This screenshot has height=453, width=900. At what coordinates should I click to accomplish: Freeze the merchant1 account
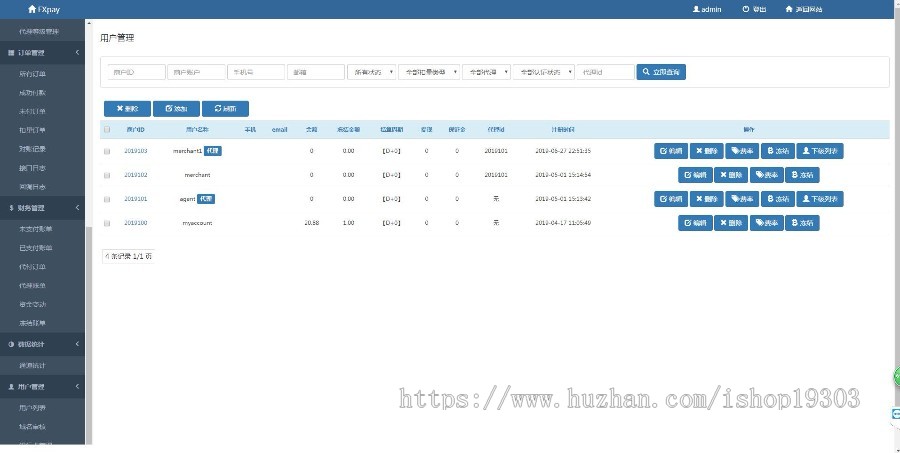coord(778,151)
